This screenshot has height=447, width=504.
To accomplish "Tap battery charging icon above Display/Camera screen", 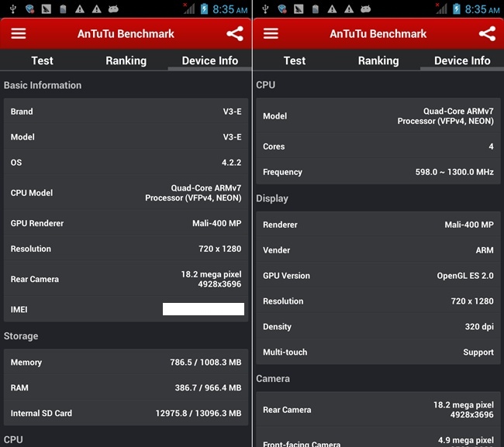I will (x=457, y=9).
